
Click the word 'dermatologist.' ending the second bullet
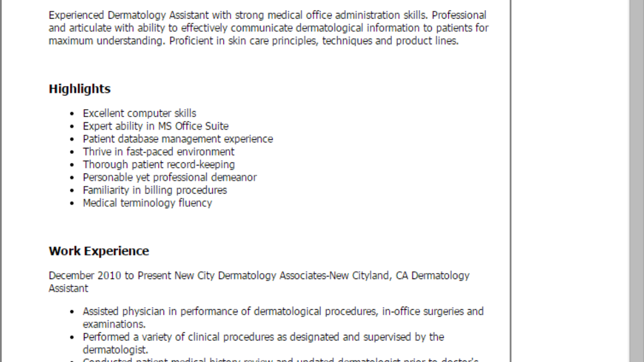coord(115,350)
